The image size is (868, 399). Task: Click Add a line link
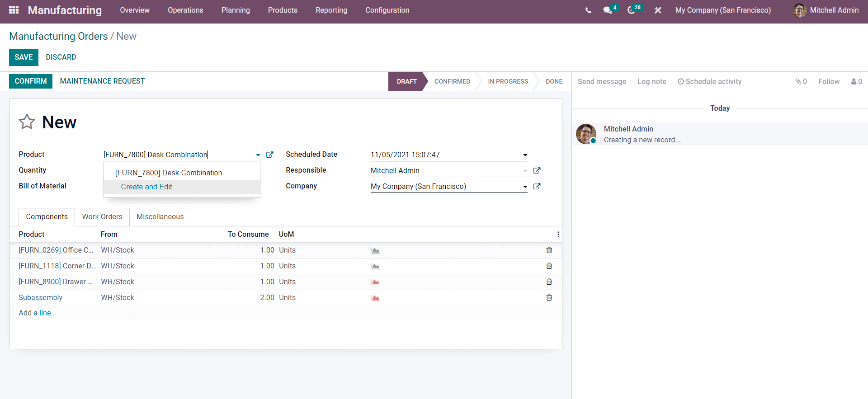(x=35, y=313)
